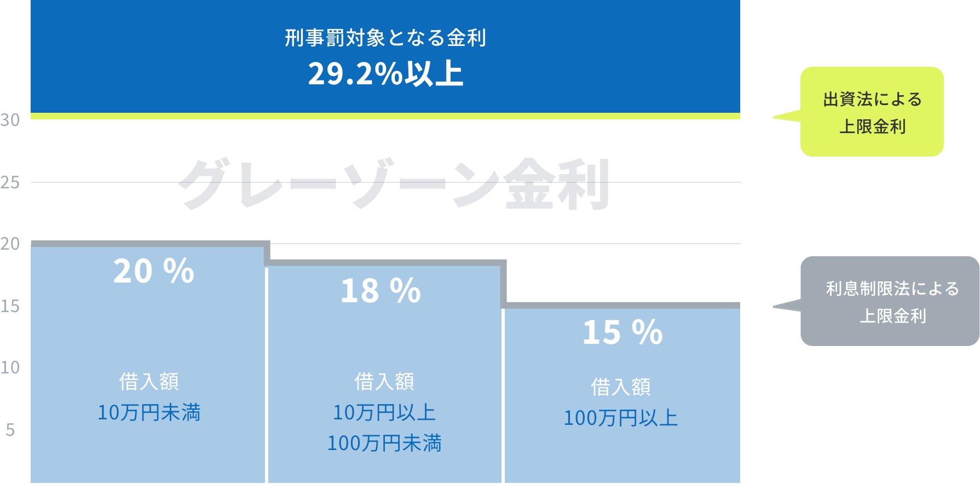Select the "18 %" rate label

(x=381, y=290)
